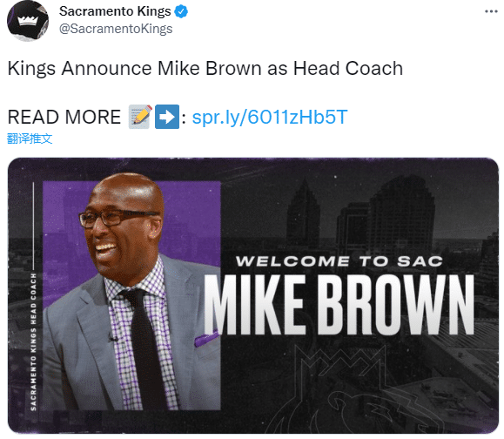Click the Sacramento Kings display name
504x439 pixels.
pos(115,11)
